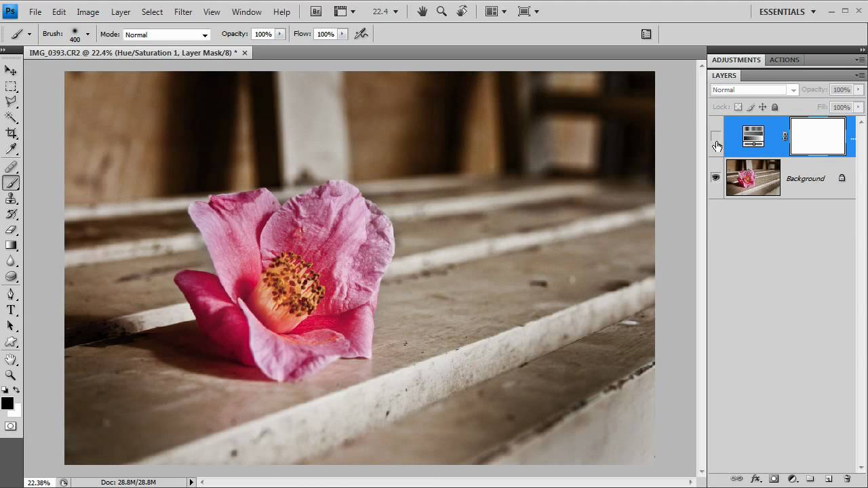Select the Zoom tool in toolbox
Image resolution: width=868 pixels, height=488 pixels.
point(11,375)
